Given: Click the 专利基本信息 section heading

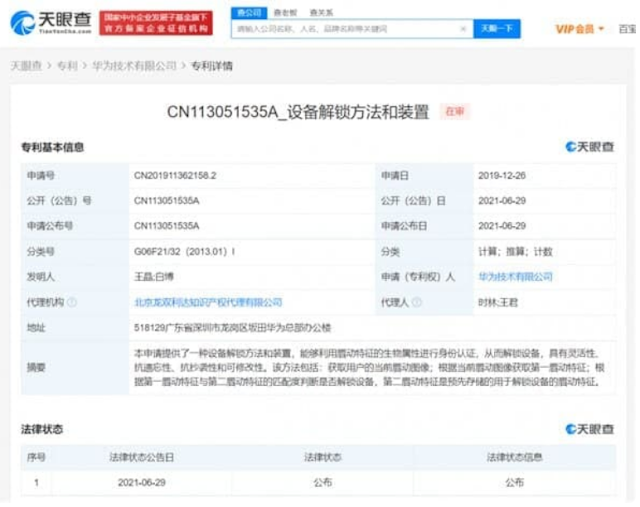Looking at the screenshot, I should pyautogui.click(x=52, y=147).
